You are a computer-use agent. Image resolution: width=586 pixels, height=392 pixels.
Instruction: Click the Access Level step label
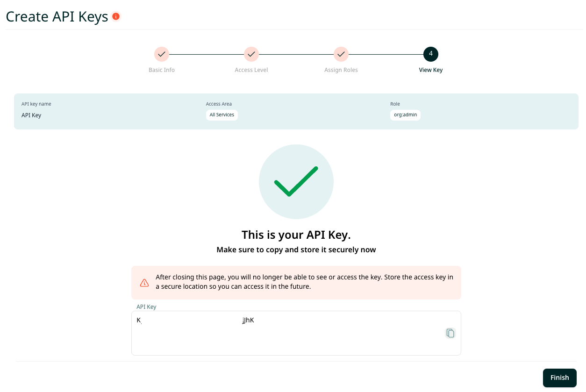[x=251, y=70]
